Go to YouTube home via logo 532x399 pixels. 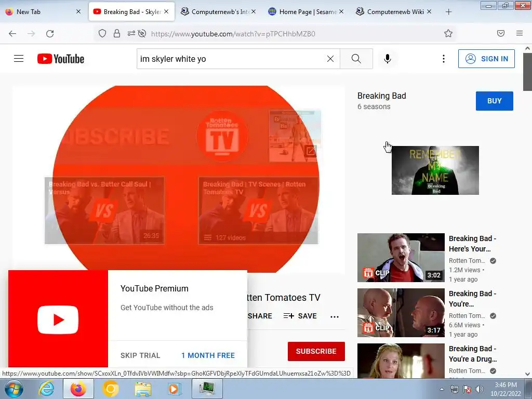[x=61, y=59]
